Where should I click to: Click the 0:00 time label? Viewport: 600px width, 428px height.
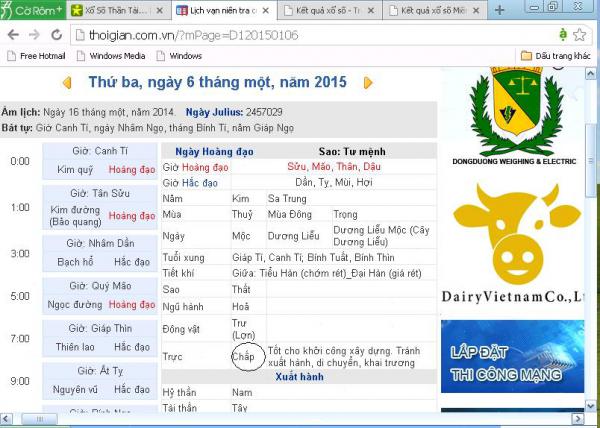(20, 161)
